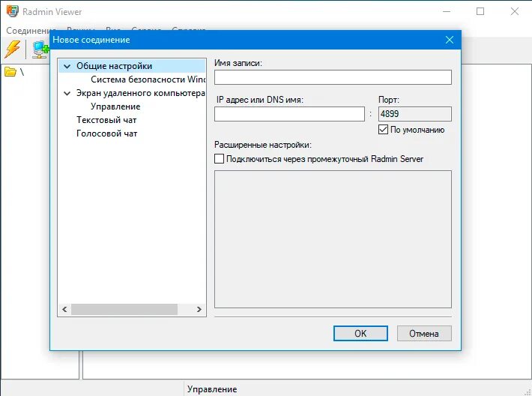Toggle the 'По умолчанию' port checkbox
Screen dimensions: 532x396
pyautogui.click(x=383, y=130)
